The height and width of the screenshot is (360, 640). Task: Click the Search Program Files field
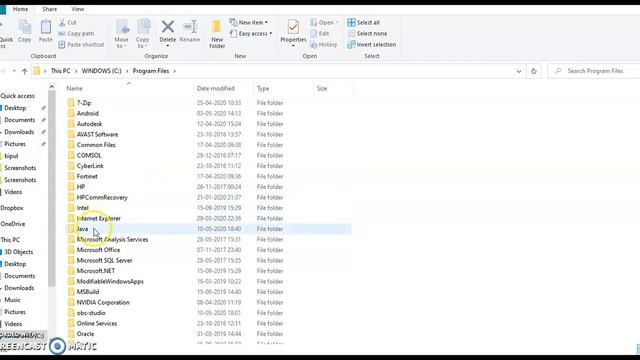[593, 71]
